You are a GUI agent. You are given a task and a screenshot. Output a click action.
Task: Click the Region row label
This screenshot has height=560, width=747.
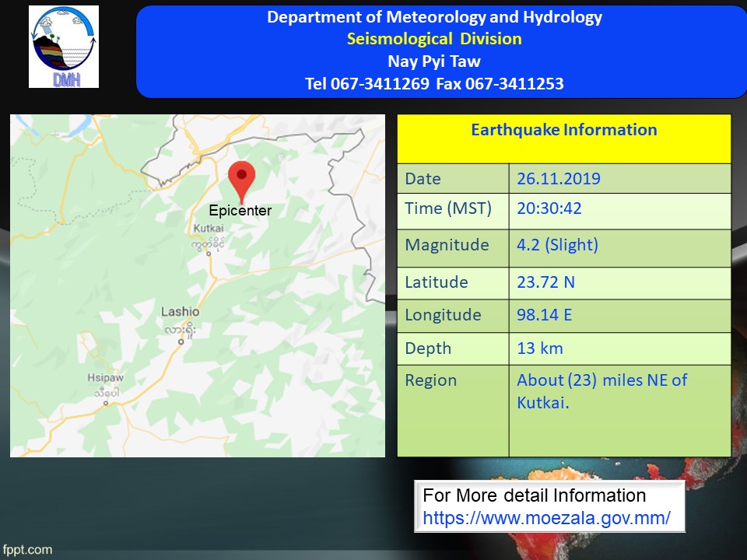430,380
